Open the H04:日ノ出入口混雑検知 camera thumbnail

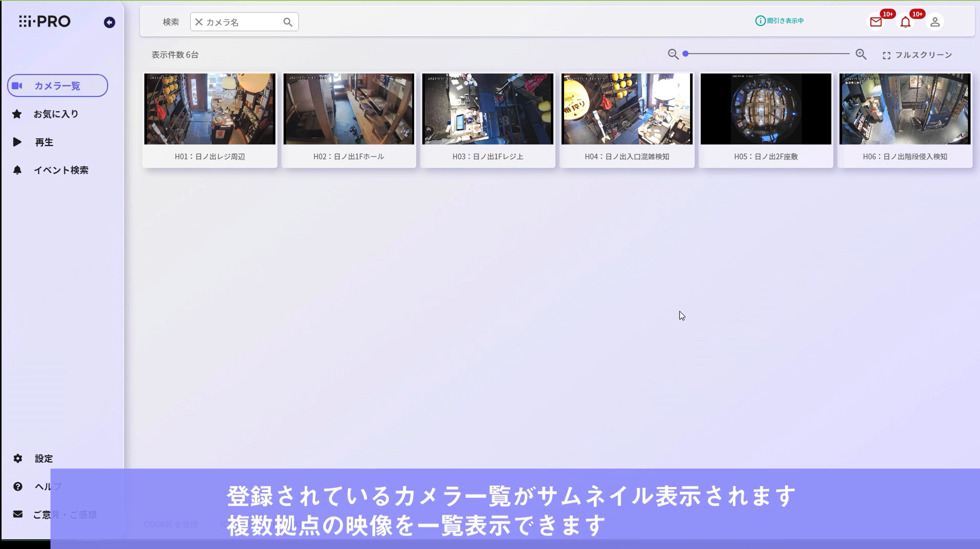point(627,109)
